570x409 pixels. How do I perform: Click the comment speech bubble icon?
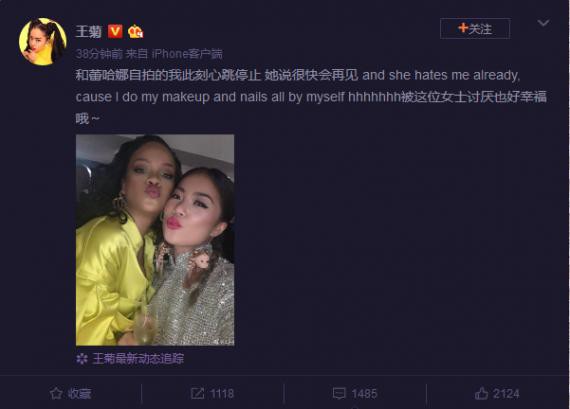(339, 393)
